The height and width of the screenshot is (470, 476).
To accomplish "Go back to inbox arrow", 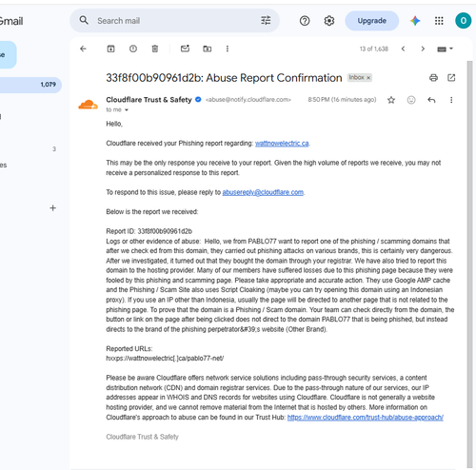I will click(x=83, y=49).
